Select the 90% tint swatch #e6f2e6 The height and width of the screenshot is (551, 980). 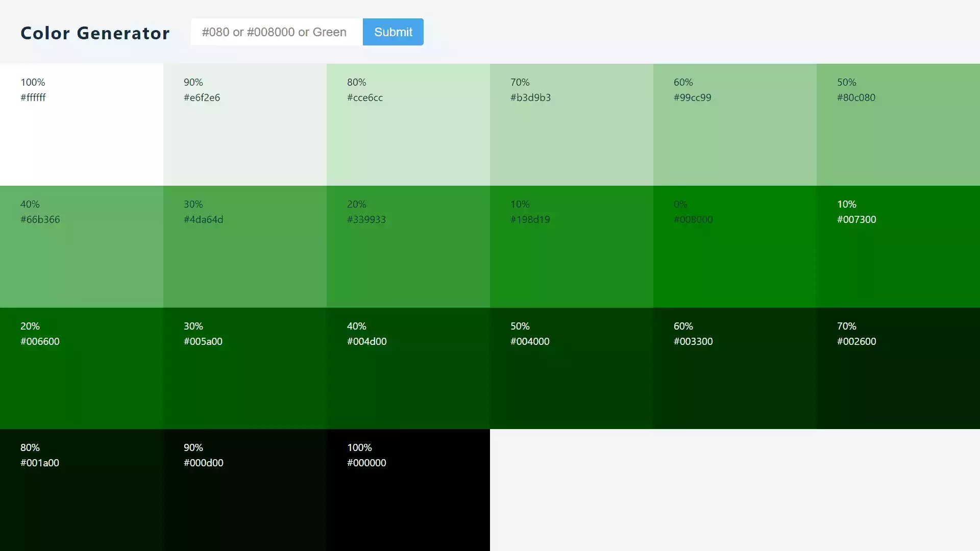coord(245,125)
